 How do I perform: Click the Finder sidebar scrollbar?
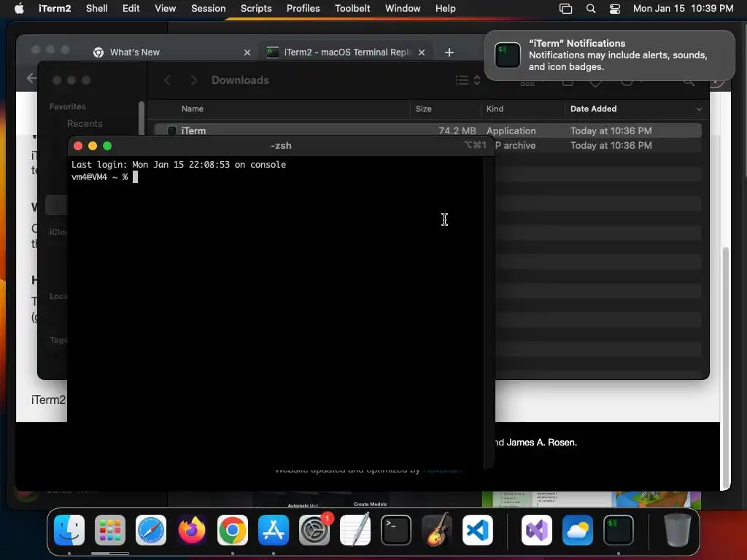pos(141,119)
